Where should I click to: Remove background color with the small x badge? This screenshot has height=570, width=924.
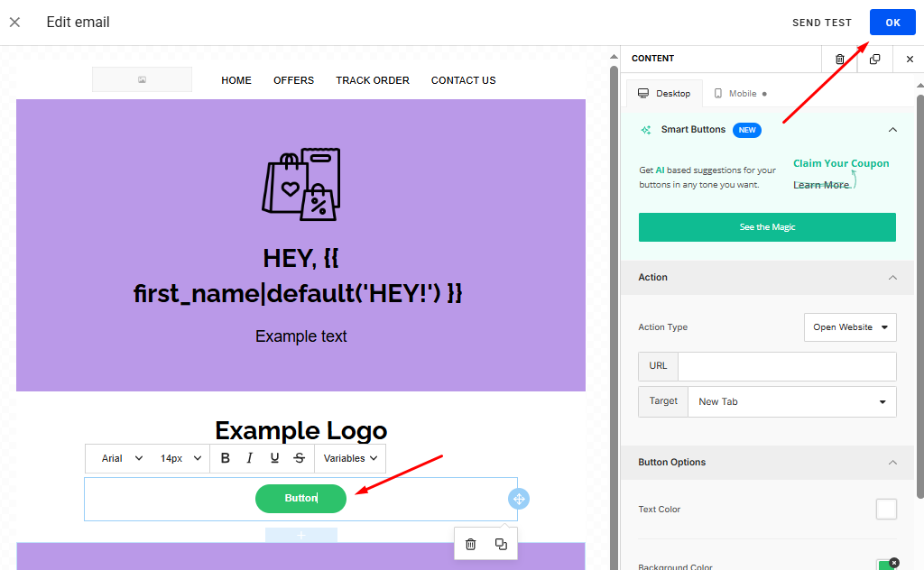click(x=893, y=562)
